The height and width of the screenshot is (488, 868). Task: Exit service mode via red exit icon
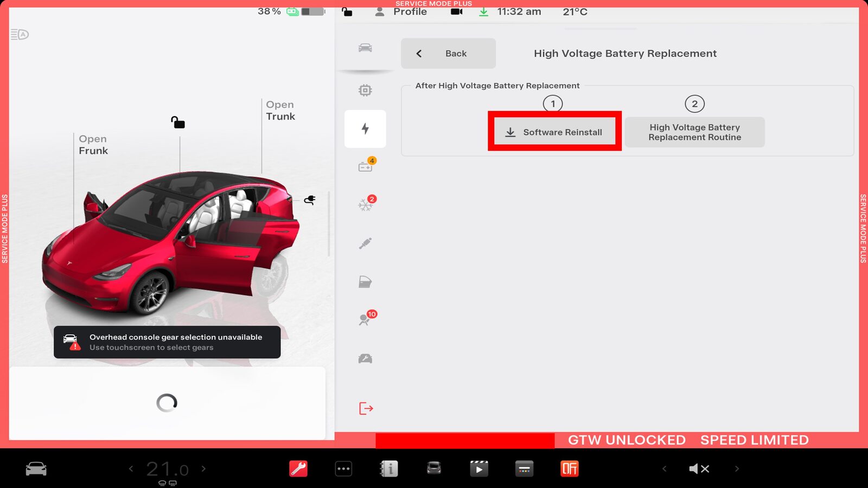point(366,408)
